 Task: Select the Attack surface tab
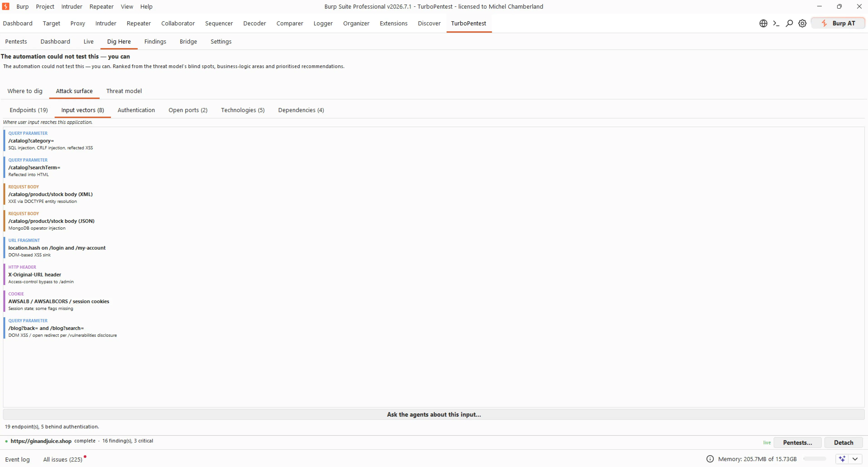click(74, 91)
